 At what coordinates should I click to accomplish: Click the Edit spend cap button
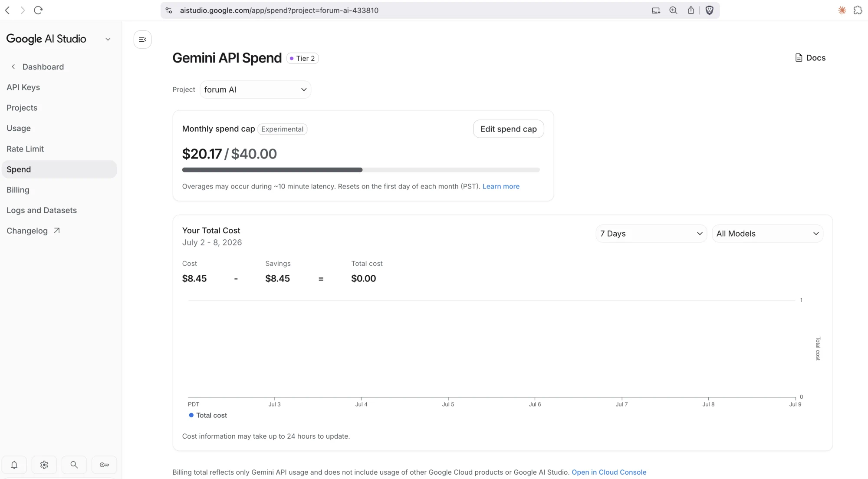[x=508, y=129]
